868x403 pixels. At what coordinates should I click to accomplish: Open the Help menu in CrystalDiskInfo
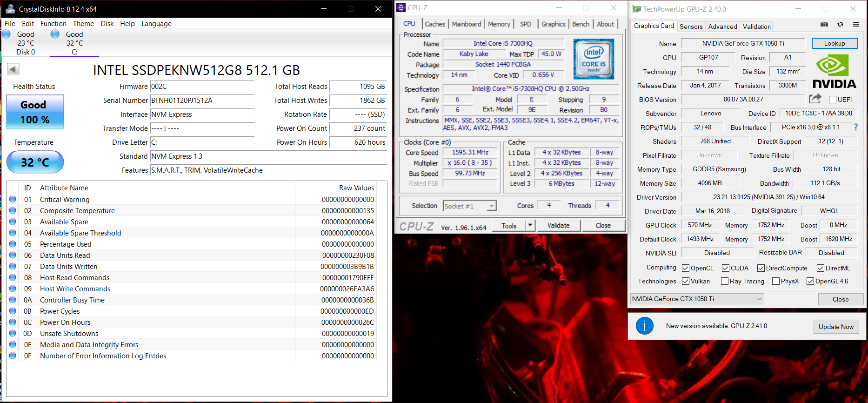(x=127, y=23)
